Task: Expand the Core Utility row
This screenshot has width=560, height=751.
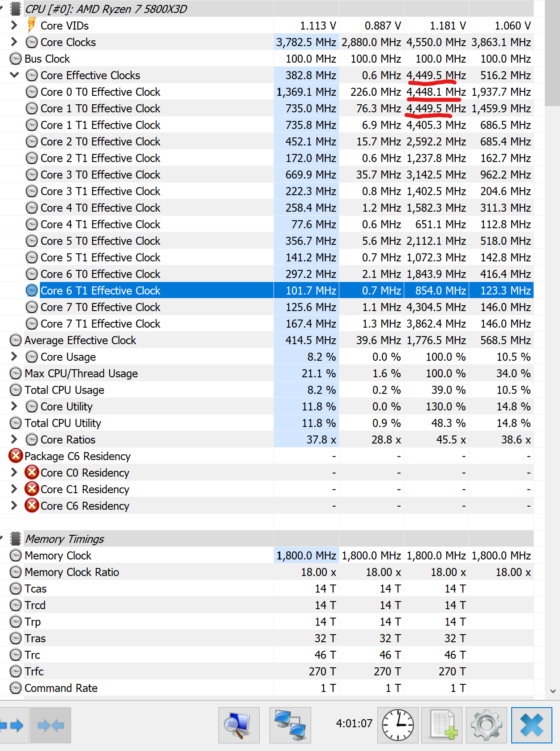Action: [14, 406]
